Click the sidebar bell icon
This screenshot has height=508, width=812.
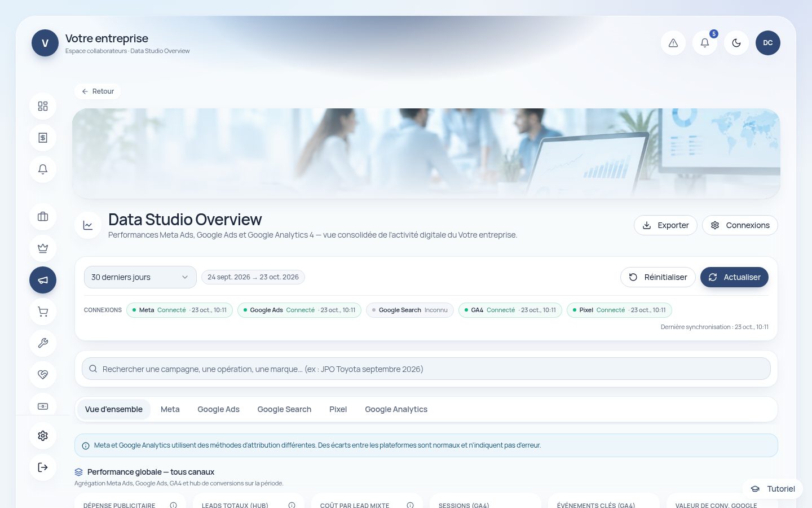coord(43,169)
